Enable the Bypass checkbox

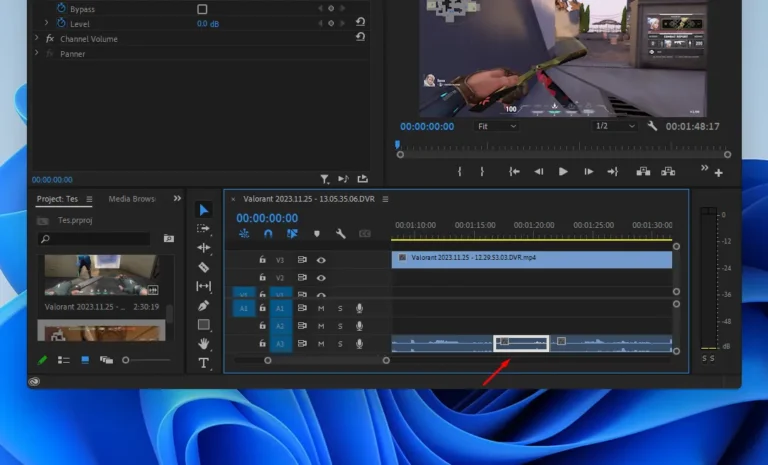point(202,9)
